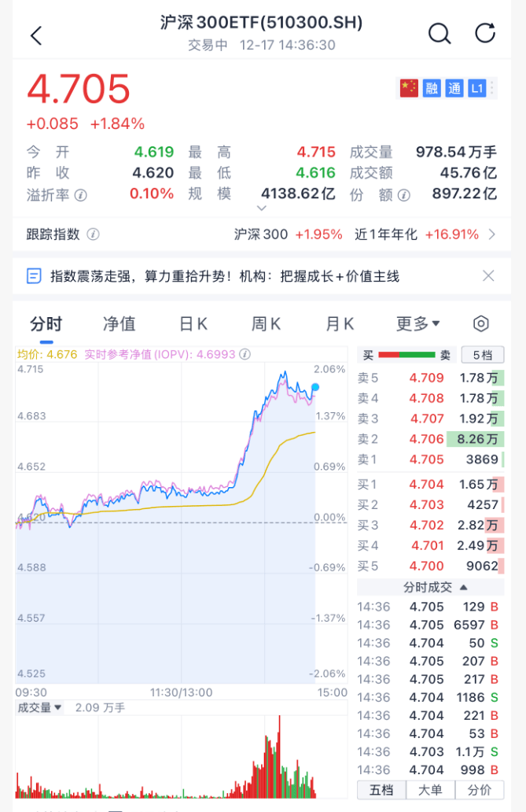Image resolution: width=526 pixels, height=812 pixels.
Task: Tap the L1 quote level badge
Action: tap(477, 88)
